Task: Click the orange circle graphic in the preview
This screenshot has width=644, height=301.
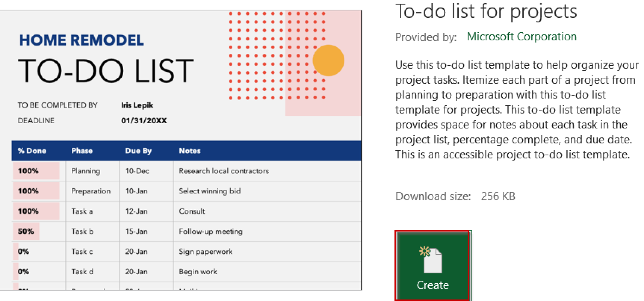Action: (x=328, y=60)
